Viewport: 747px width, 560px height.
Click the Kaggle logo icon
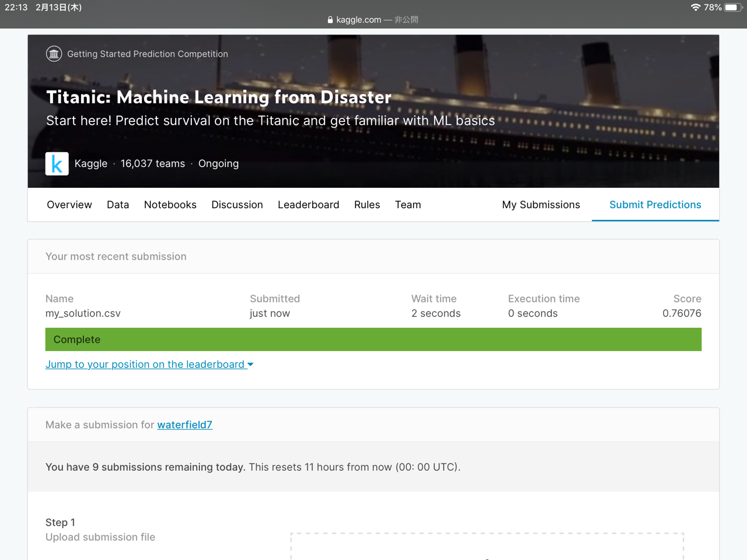pos(57,164)
